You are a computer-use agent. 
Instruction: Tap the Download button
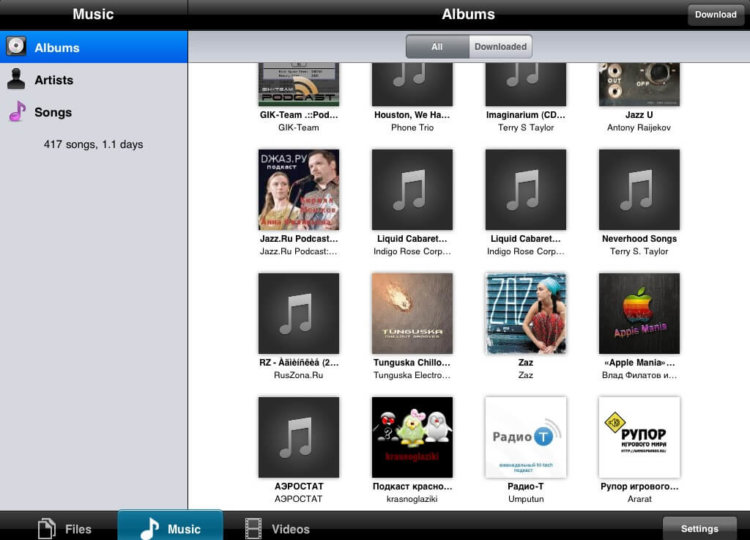click(716, 14)
